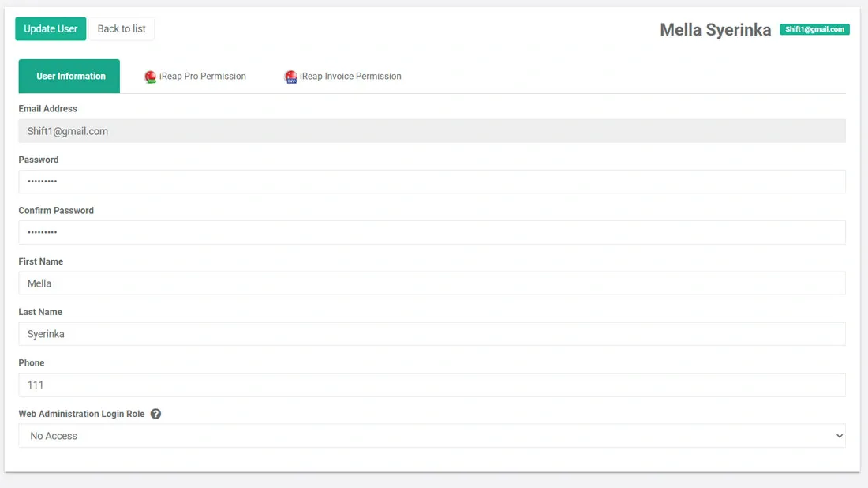Click the Confirm Password field
The width and height of the screenshot is (868, 488).
(432, 231)
